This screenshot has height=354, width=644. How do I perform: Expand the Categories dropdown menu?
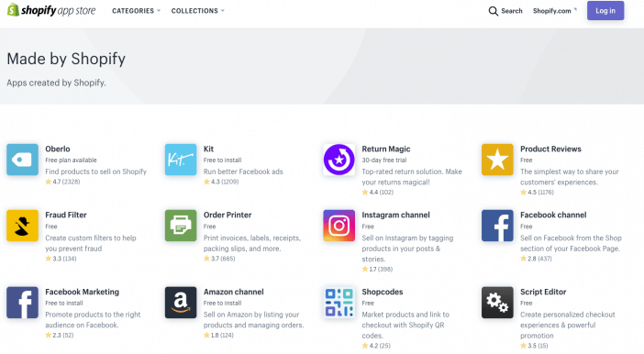[136, 11]
